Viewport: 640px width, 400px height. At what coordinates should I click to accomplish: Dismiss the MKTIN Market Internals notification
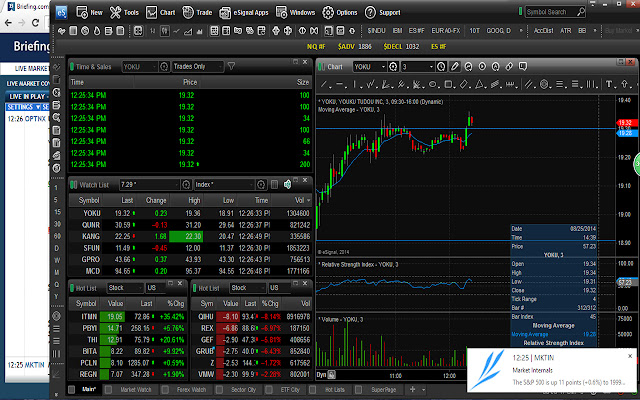(629, 356)
